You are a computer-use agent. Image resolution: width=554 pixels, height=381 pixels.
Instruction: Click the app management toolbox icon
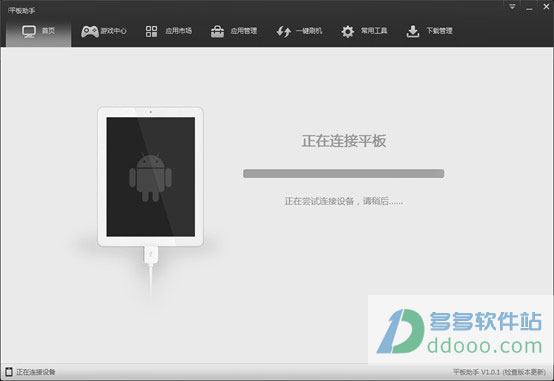pos(217,31)
